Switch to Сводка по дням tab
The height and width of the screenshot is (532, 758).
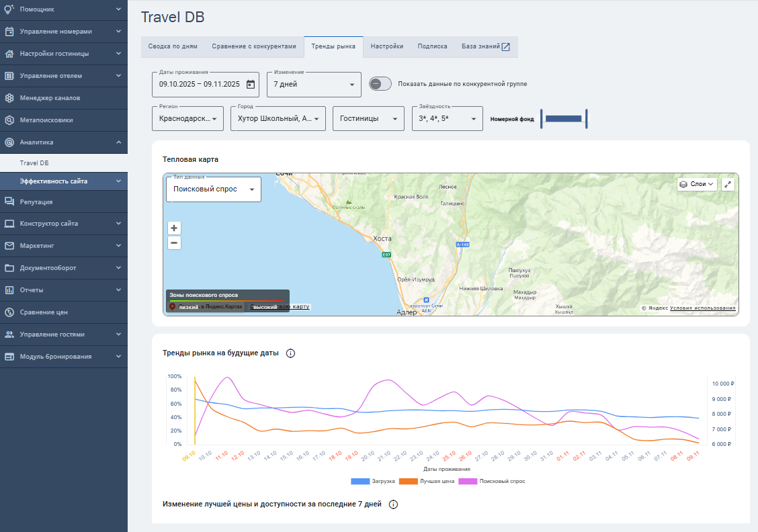(173, 46)
